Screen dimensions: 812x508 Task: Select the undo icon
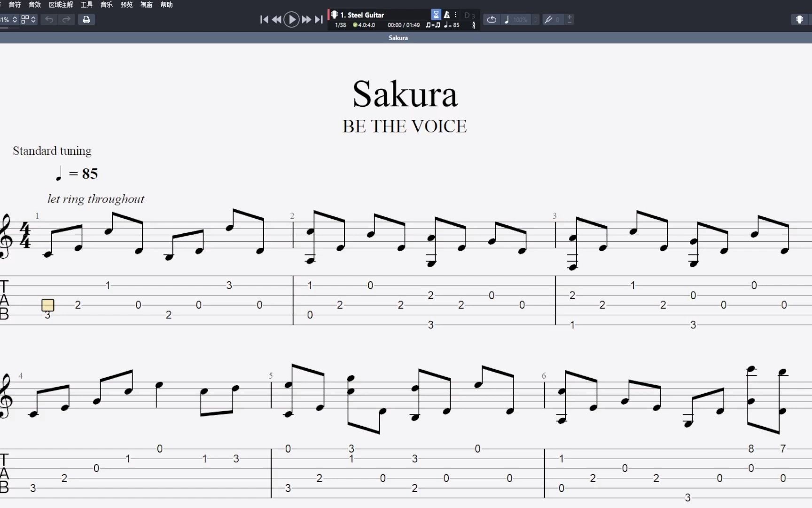(x=49, y=19)
